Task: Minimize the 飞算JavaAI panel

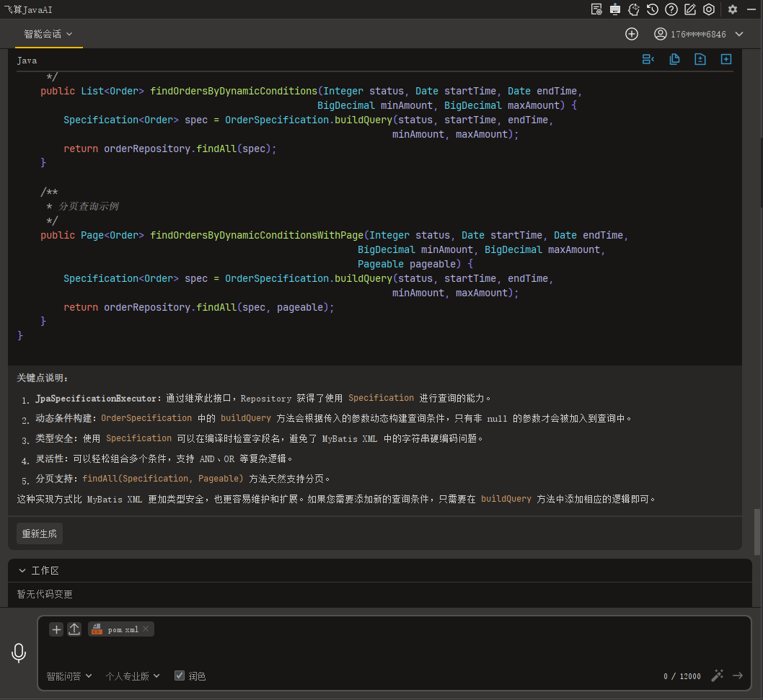Action: [x=751, y=9]
